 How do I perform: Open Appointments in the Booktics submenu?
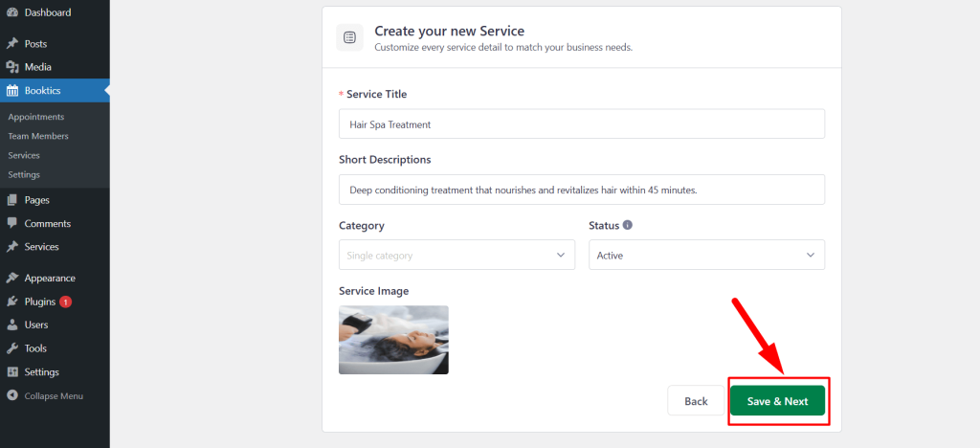pyautogui.click(x=36, y=117)
